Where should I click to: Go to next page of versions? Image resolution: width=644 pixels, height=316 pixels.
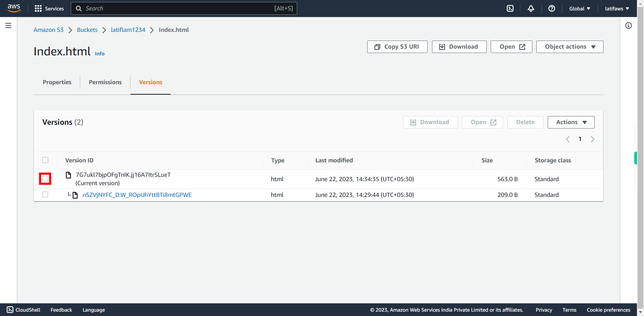[592, 139]
